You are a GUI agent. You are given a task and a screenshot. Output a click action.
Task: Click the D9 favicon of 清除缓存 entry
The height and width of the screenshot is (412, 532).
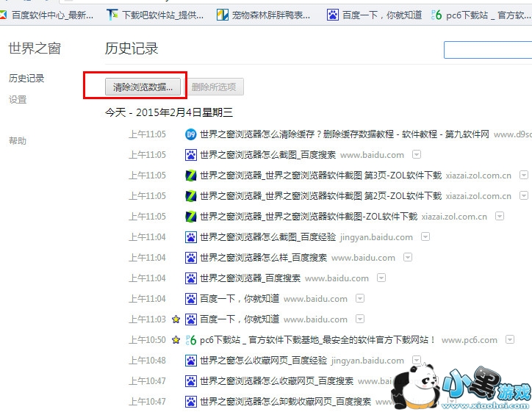click(x=190, y=134)
